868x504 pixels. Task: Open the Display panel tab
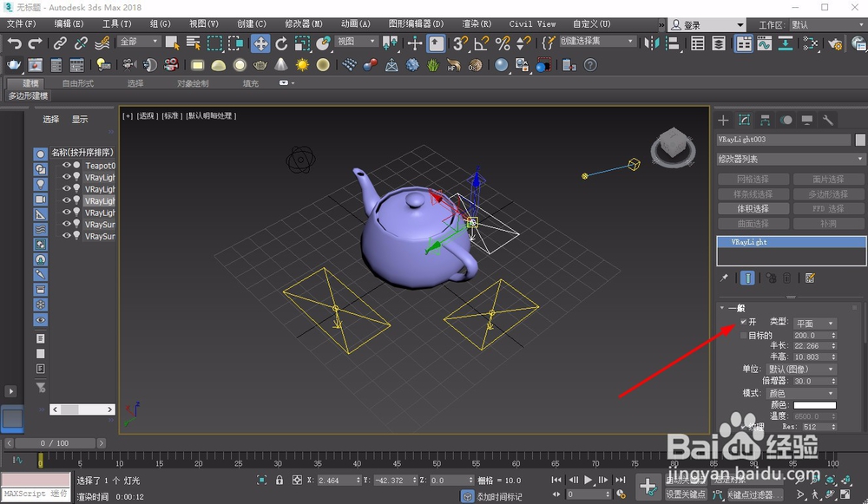pos(807,120)
